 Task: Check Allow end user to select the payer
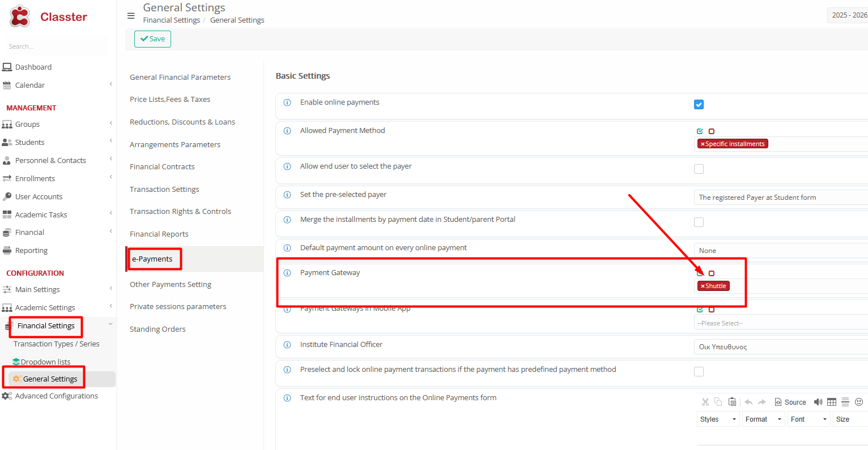(x=699, y=169)
